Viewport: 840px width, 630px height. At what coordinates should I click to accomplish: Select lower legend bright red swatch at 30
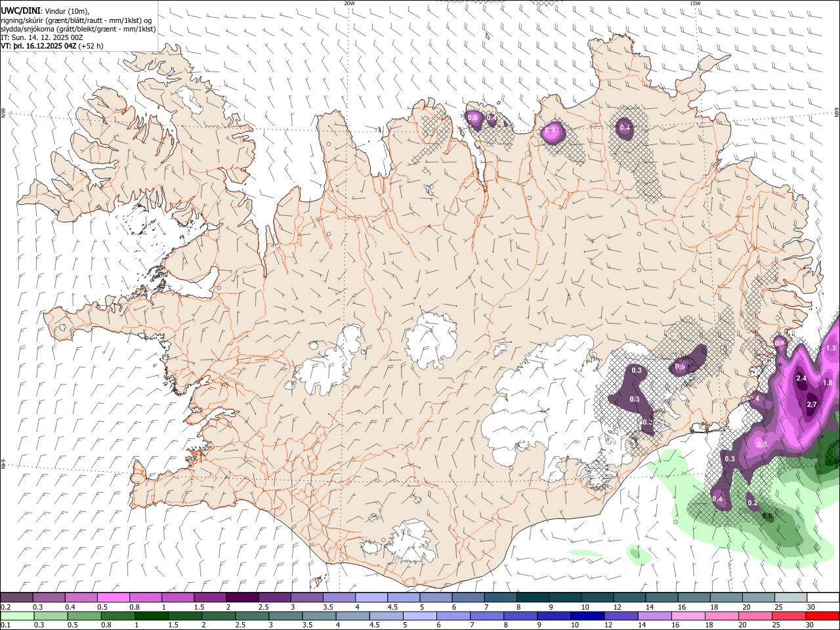pos(823,616)
